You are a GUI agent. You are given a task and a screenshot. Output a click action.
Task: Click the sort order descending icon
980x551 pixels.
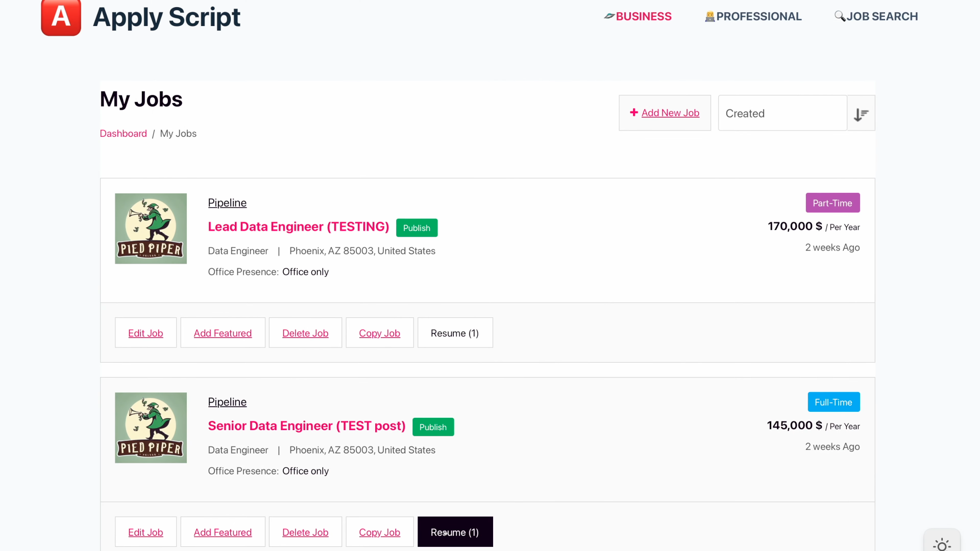pyautogui.click(x=861, y=113)
